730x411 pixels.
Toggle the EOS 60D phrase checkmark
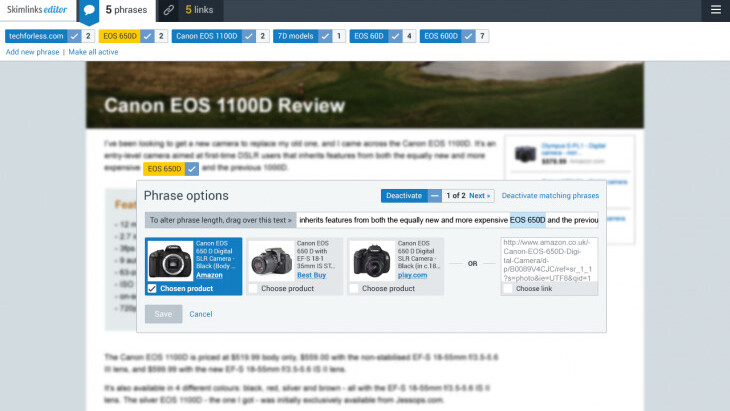392,36
